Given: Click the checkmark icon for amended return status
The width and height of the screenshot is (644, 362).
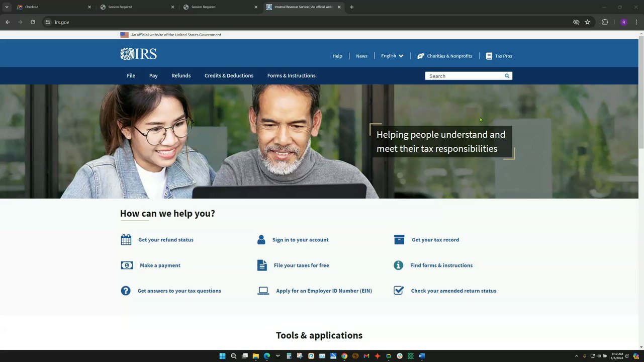Looking at the screenshot, I should pyautogui.click(x=399, y=291).
